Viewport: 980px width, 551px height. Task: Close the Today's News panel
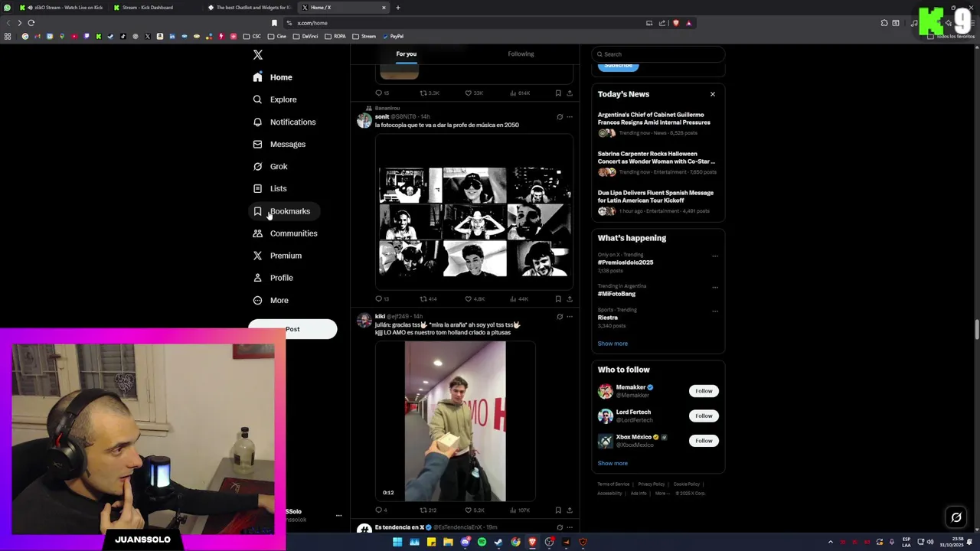(713, 94)
